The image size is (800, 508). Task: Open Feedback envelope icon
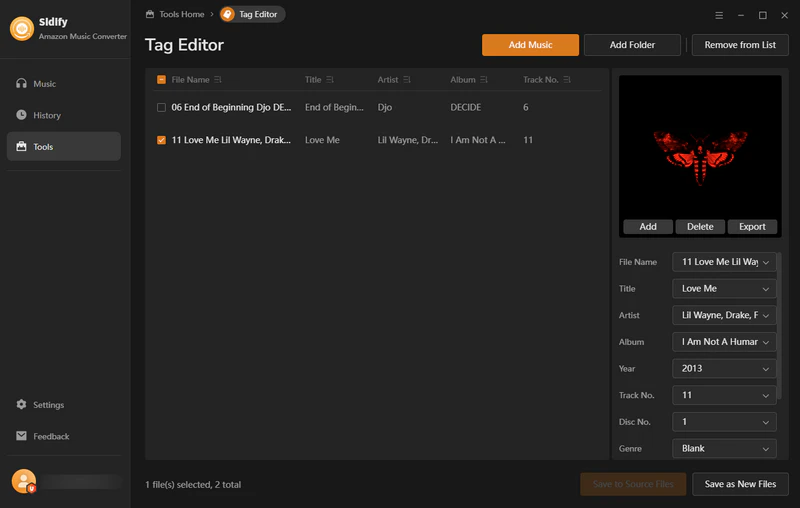pyautogui.click(x=21, y=436)
